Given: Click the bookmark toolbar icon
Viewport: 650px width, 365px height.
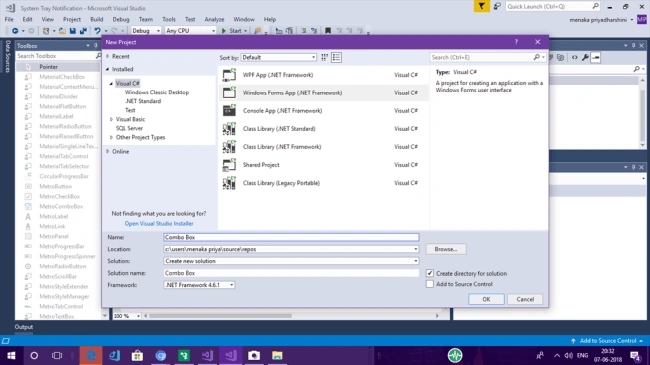Looking at the screenshot, I should (x=328, y=31).
